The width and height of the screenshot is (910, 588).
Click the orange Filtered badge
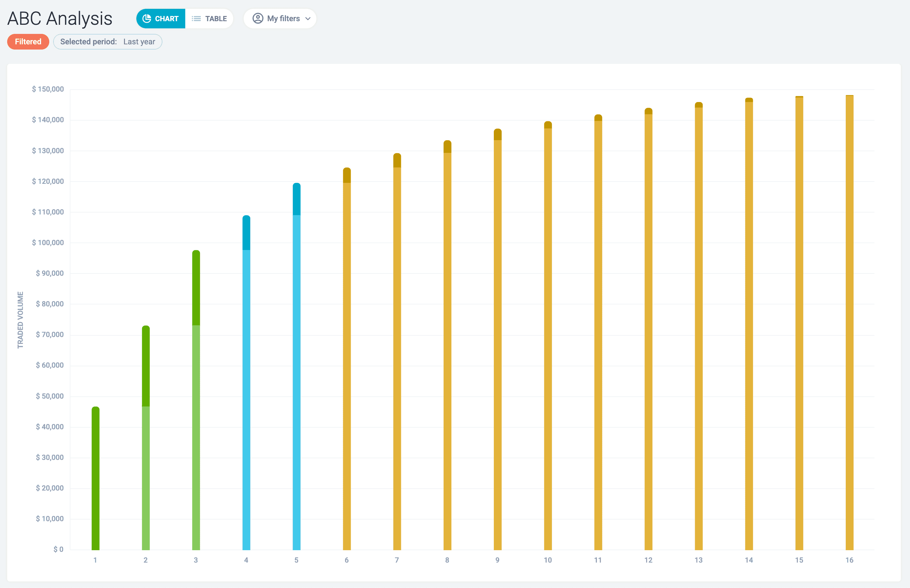(28, 42)
